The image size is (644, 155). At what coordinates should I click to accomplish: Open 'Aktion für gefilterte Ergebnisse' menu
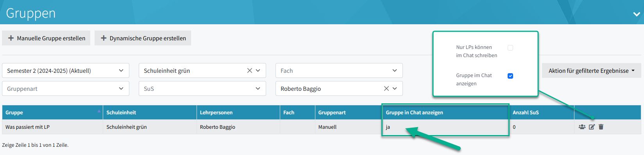point(592,70)
